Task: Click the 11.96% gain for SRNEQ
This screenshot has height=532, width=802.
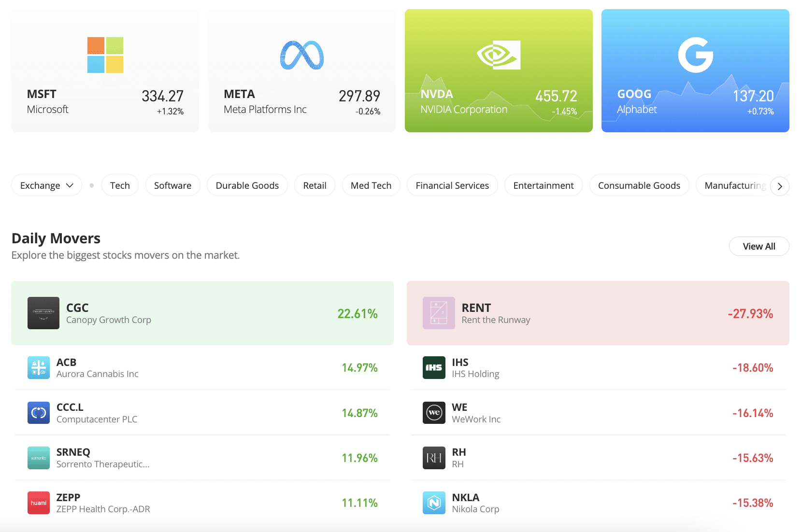Action: (360, 458)
